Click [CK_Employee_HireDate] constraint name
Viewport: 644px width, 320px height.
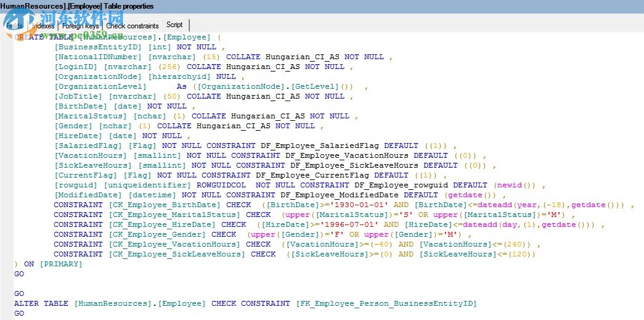coord(162,224)
